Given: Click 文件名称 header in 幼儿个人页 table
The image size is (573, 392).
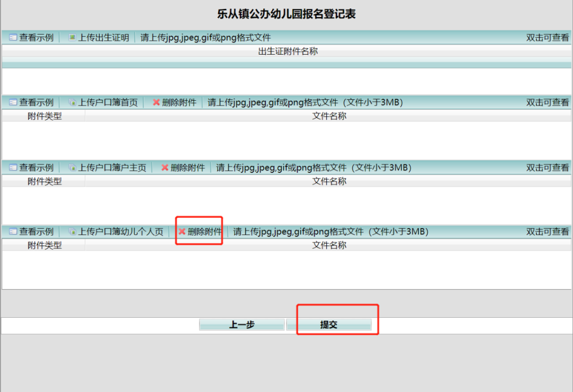Looking at the screenshot, I should pos(329,246).
